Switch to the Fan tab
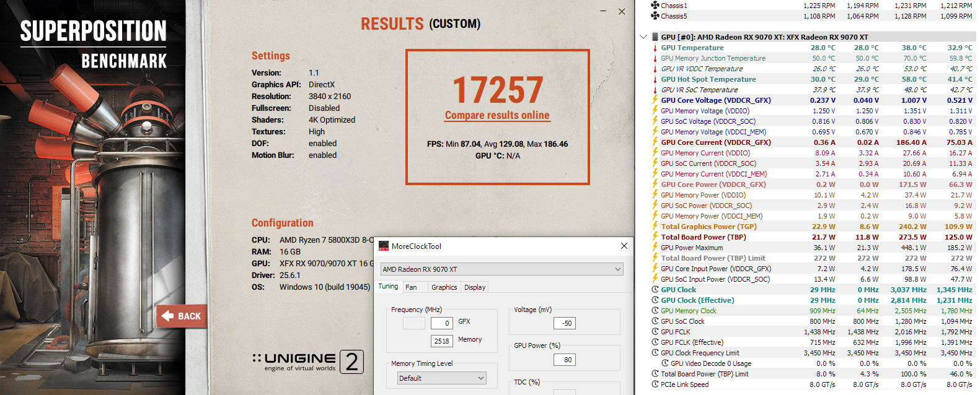Viewport: 980px width, 395px height. point(411,287)
